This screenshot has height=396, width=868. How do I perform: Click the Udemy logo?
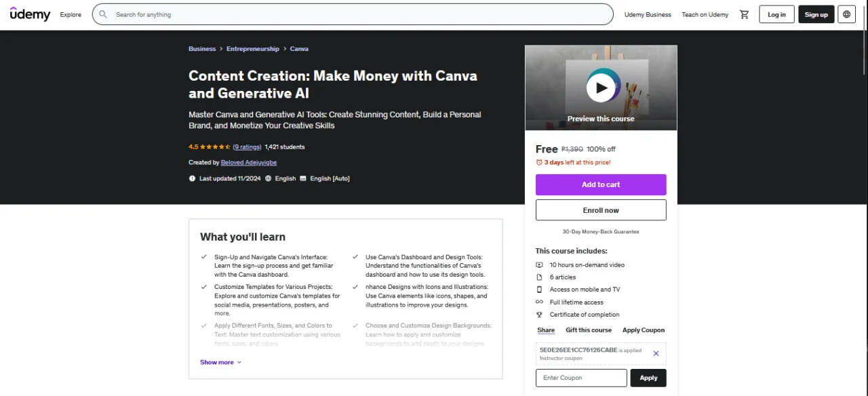(31, 14)
